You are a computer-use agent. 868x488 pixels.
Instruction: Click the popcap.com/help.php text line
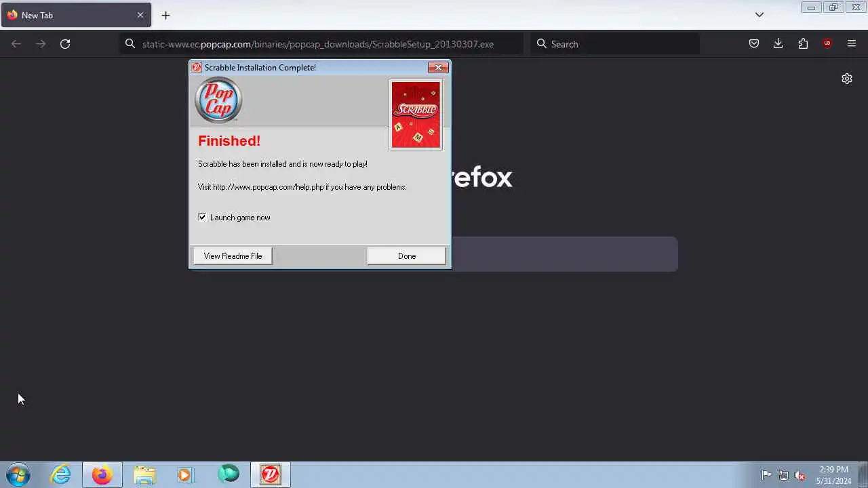(x=302, y=187)
